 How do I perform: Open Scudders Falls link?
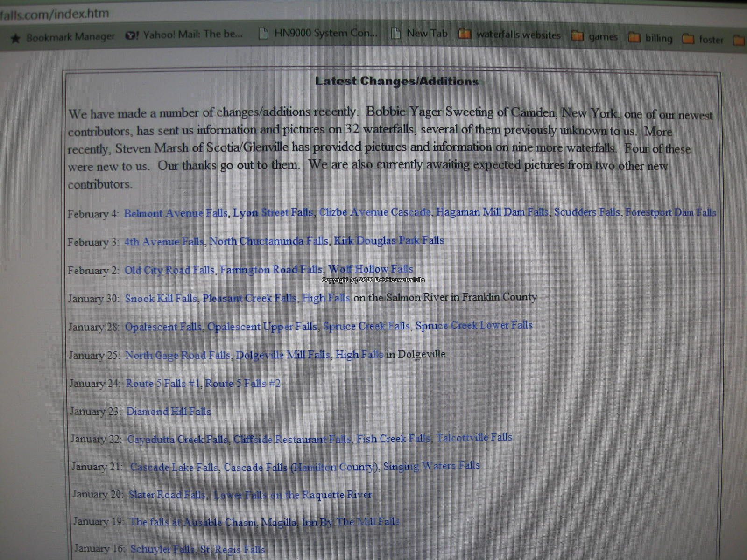tap(587, 212)
